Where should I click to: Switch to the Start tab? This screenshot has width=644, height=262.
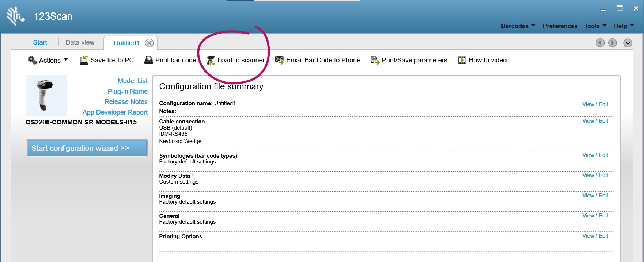[40, 42]
